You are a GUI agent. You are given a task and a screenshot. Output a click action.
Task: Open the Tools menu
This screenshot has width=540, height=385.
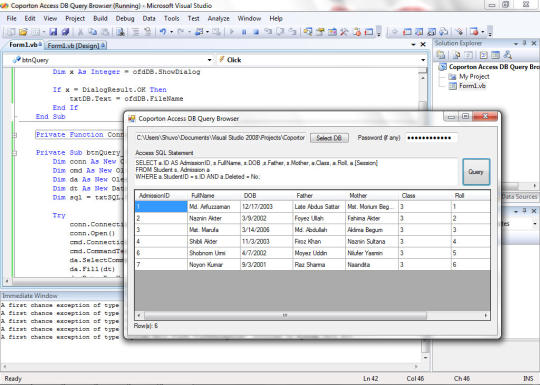click(x=172, y=18)
